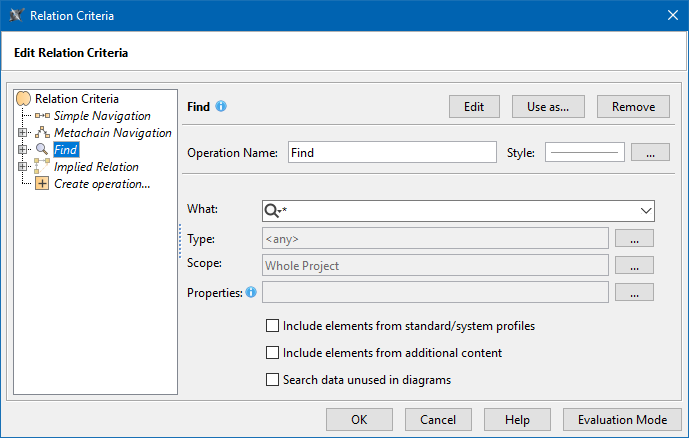
Task: Click the Style line preview swatch
Action: pyautogui.click(x=584, y=152)
